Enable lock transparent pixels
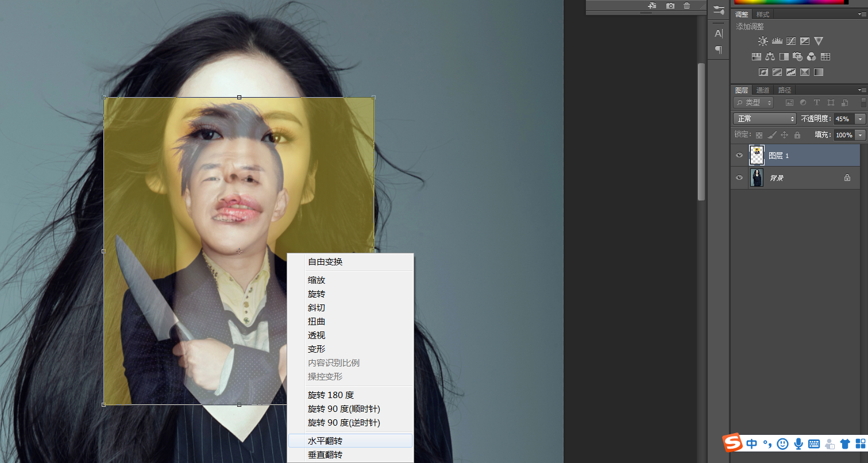The width and height of the screenshot is (868, 463). tap(759, 135)
